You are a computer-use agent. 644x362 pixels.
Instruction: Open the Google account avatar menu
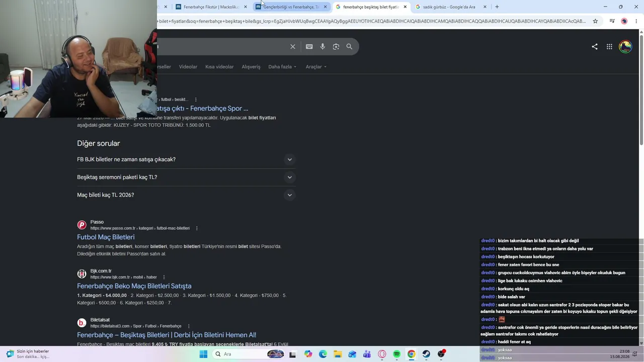click(x=625, y=47)
